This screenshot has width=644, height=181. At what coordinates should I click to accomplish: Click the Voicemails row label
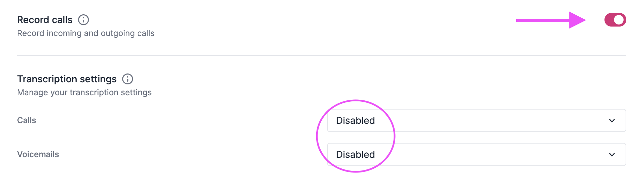[x=38, y=154]
